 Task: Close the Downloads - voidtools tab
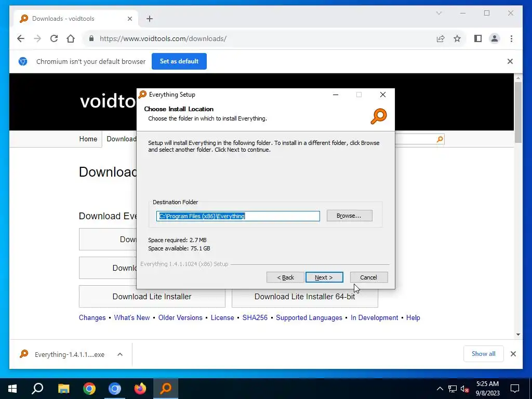129,19
